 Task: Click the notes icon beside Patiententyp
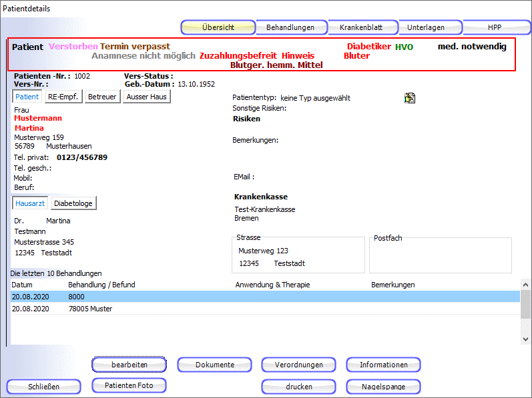pyautogui.click(x=410, y=98)
